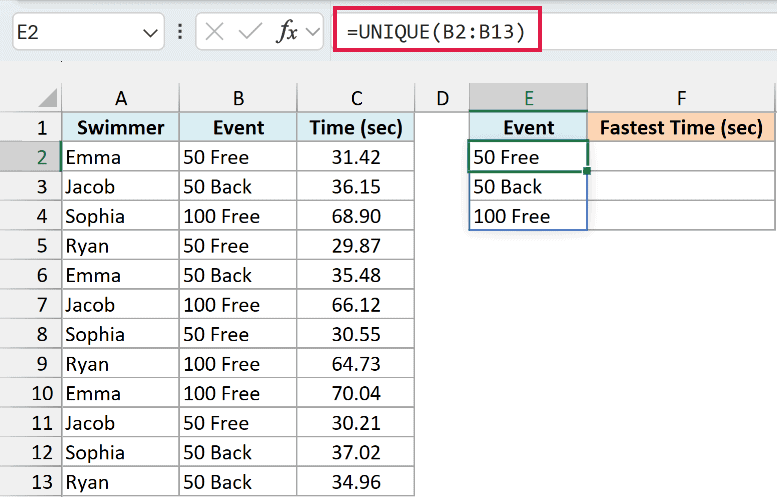
Task: Select cell A10 with Emma
Action: point(120,393)
